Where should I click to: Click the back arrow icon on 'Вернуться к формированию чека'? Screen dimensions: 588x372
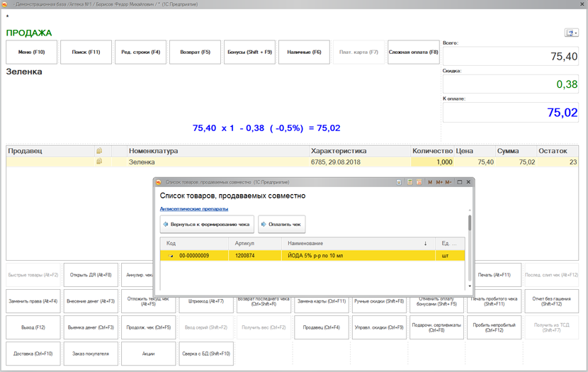coord(166,225)
